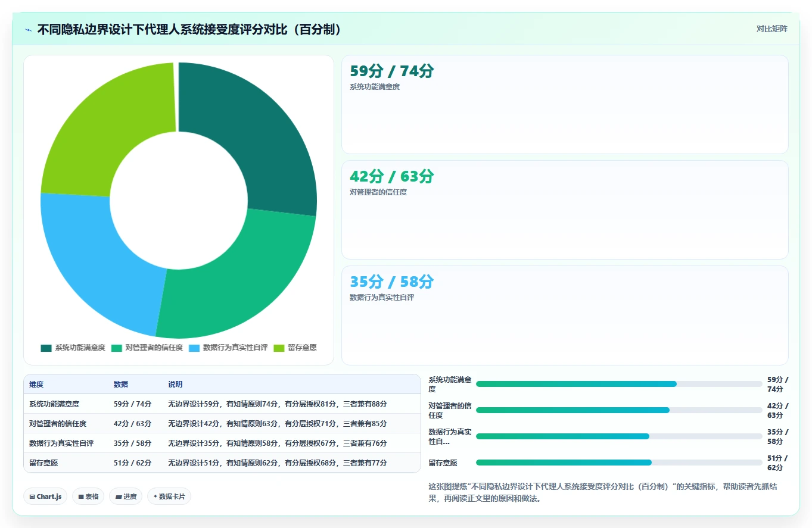812x528 pixels.
Task: Click the 对管理者的信任度 label in data card
Action: [x=378, y=192]
